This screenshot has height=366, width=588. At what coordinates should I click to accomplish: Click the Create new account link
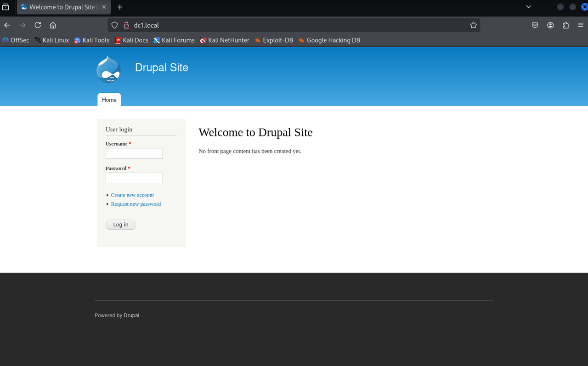[x=132, y=195]
